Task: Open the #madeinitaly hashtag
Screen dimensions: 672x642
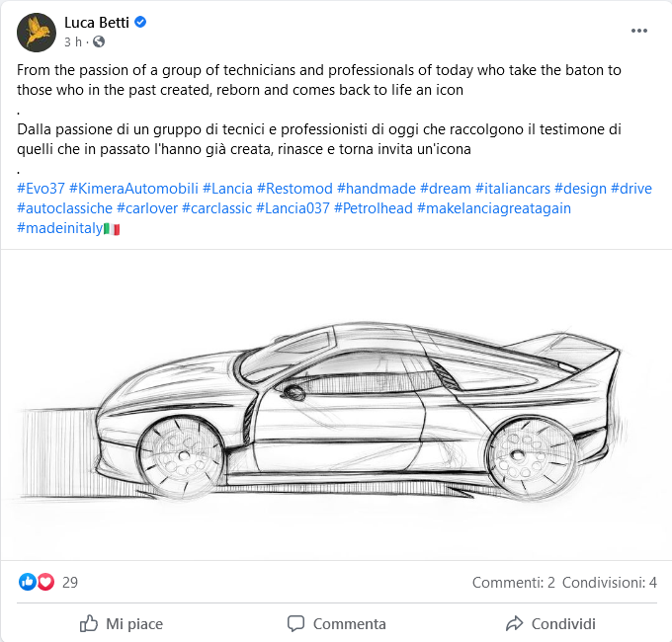Action: [x=60, y=228]
